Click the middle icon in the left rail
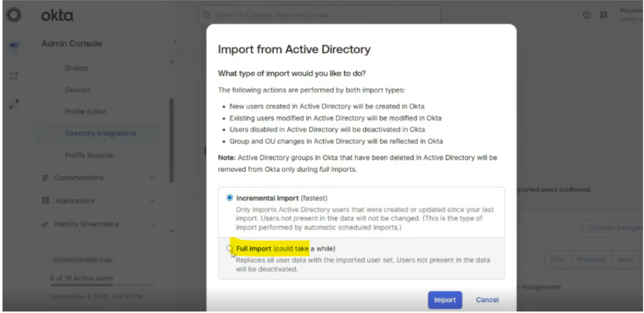The width and height of the screenshot is (644, 313). coord(14,76)
